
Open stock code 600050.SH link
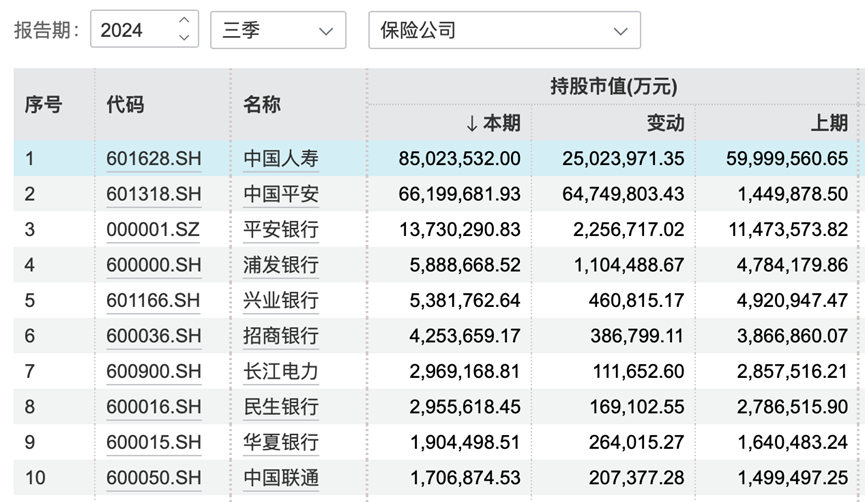point(153,478)
